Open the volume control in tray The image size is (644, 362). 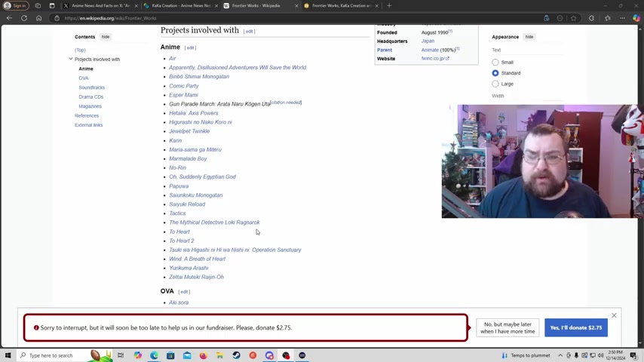600,355
